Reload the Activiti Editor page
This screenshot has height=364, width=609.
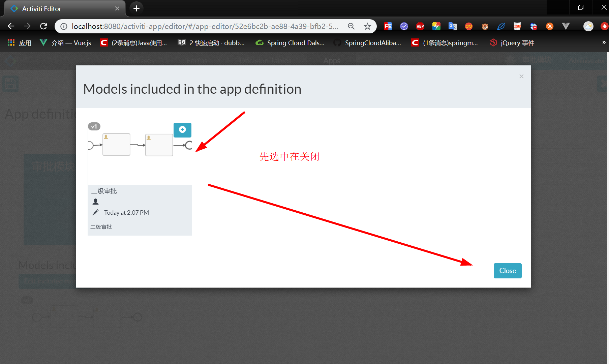(x=43, y=26)
